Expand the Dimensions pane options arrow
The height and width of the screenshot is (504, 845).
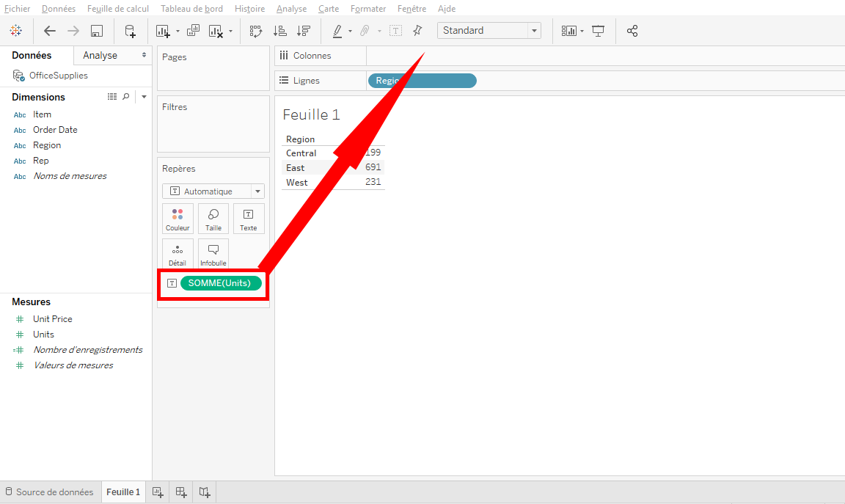coord(144,96)
